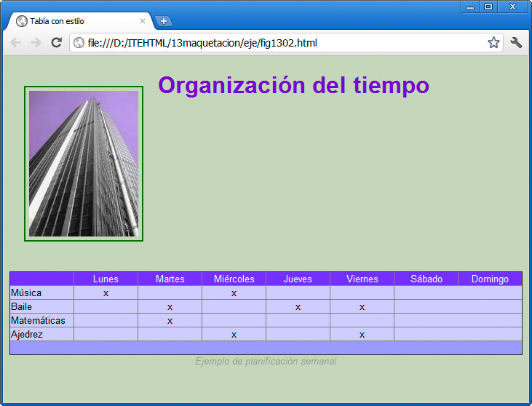
Task: Click the address bar URL field
Action: [x=286, y=43]
